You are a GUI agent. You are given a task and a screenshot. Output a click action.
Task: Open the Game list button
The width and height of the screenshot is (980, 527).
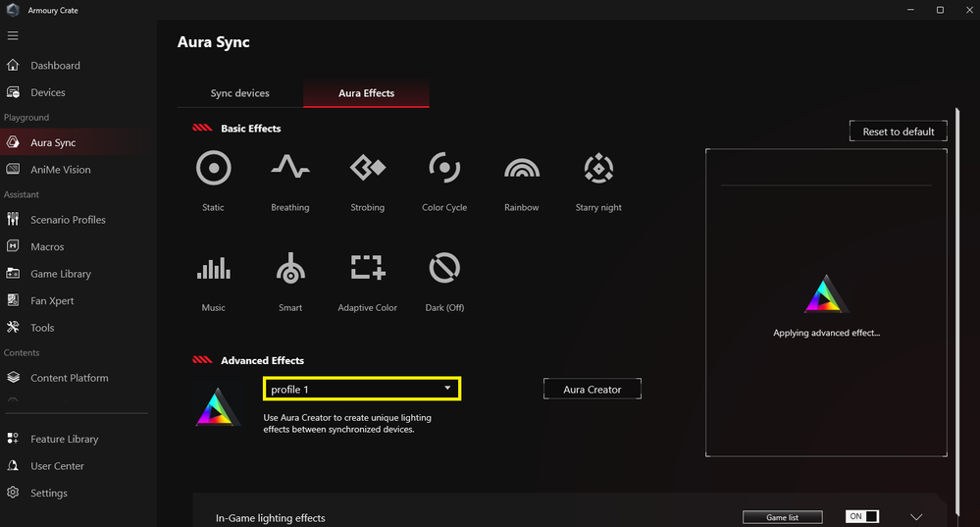coord(783,517)
